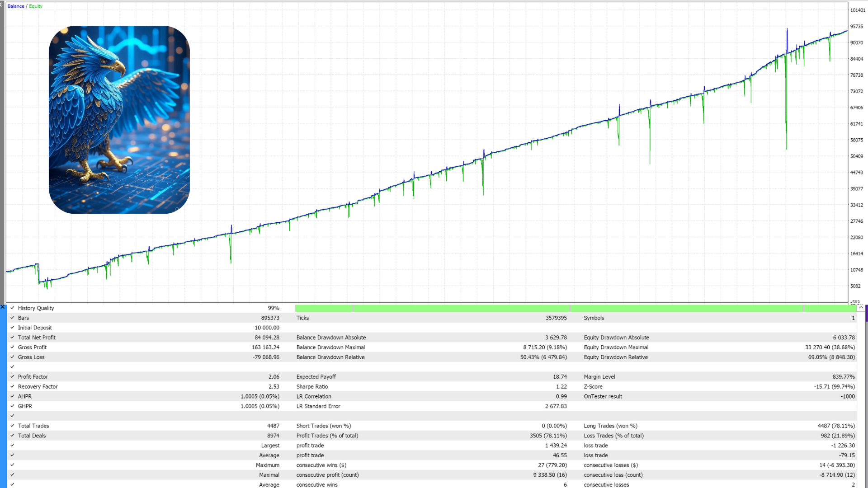
Task: Click the LR Standard Error value 2 677.83
Action: (556, 406)
